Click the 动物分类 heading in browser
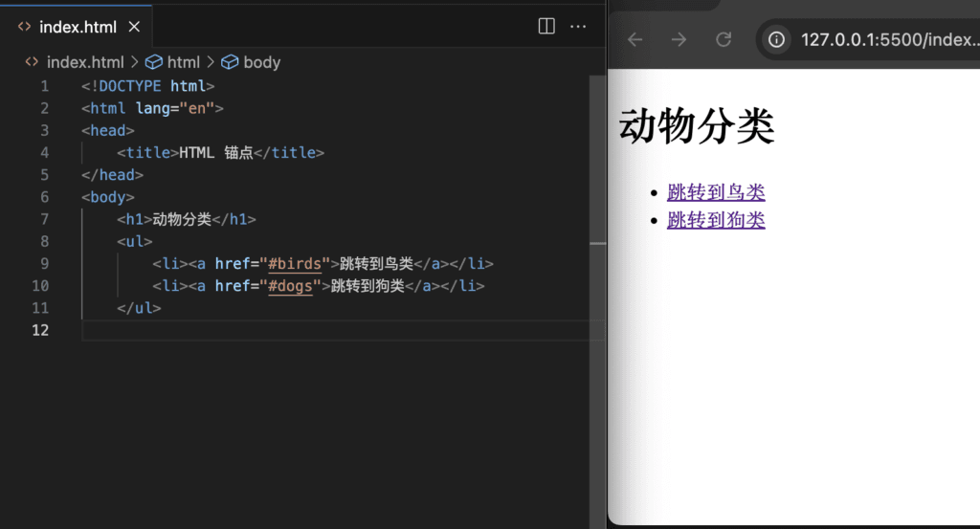 pos(697,126)
